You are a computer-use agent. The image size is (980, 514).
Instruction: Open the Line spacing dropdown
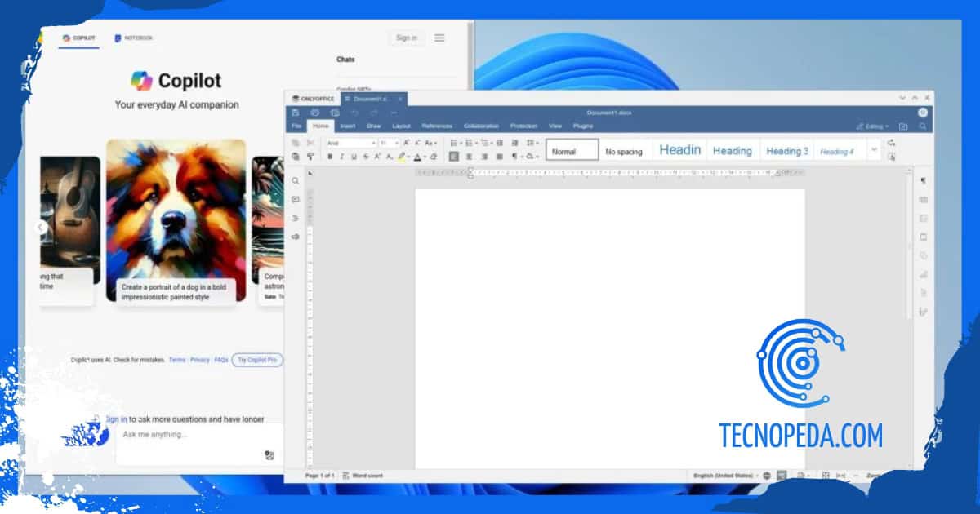(x=532, y=143)
